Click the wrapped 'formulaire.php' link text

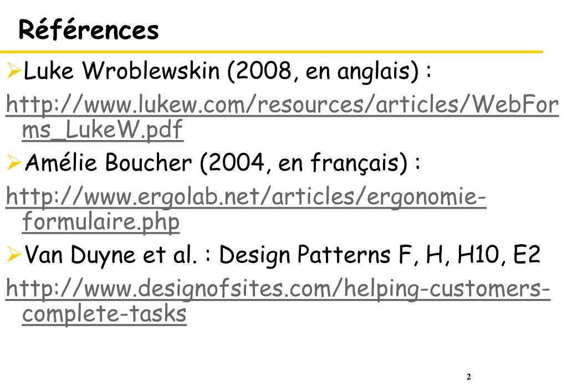101,221
